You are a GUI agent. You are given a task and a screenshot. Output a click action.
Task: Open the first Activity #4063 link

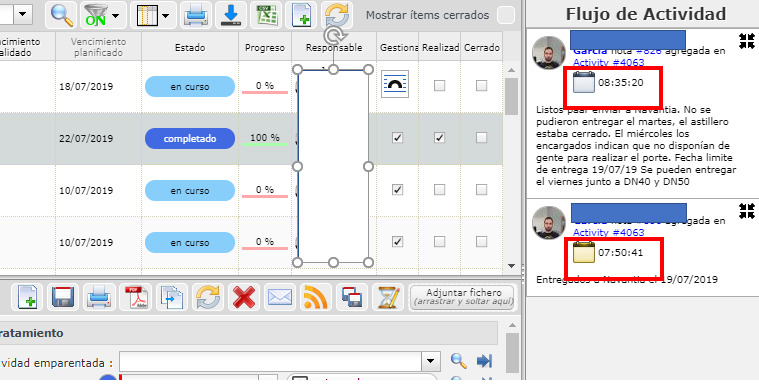608,62
